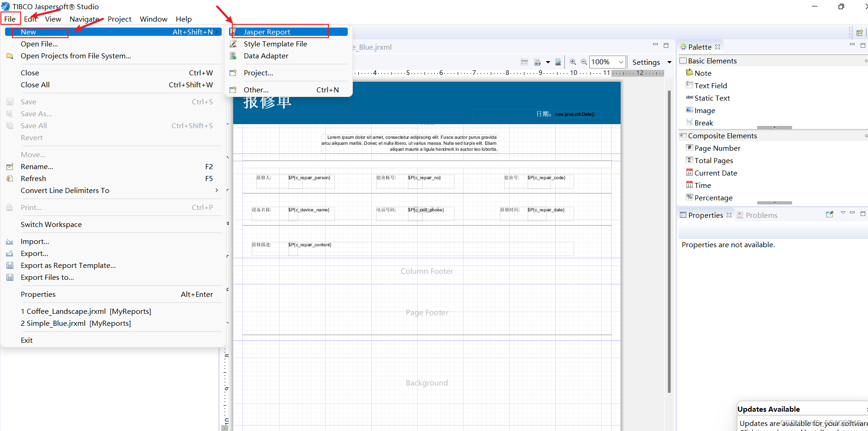Select the Page Number composite element
Screen dimensions: 868x431
coord(717,148)
